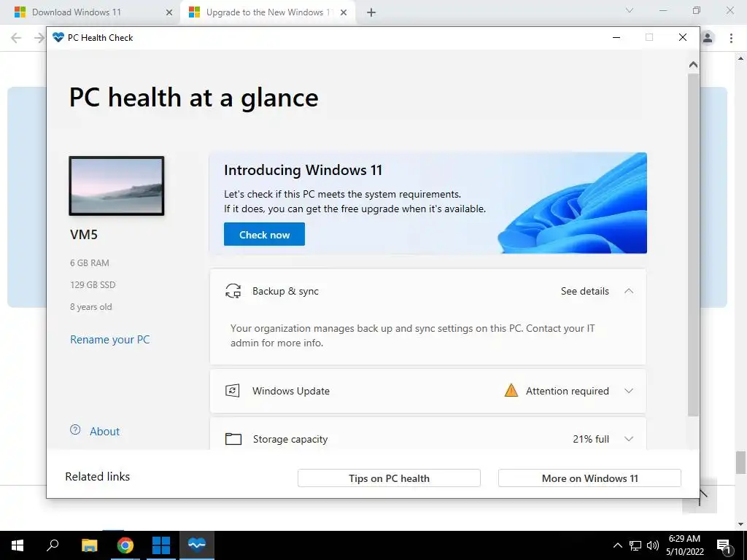Open Google Chrome from the taskbar
Screen dimensions: 747x560
point(125,545)
